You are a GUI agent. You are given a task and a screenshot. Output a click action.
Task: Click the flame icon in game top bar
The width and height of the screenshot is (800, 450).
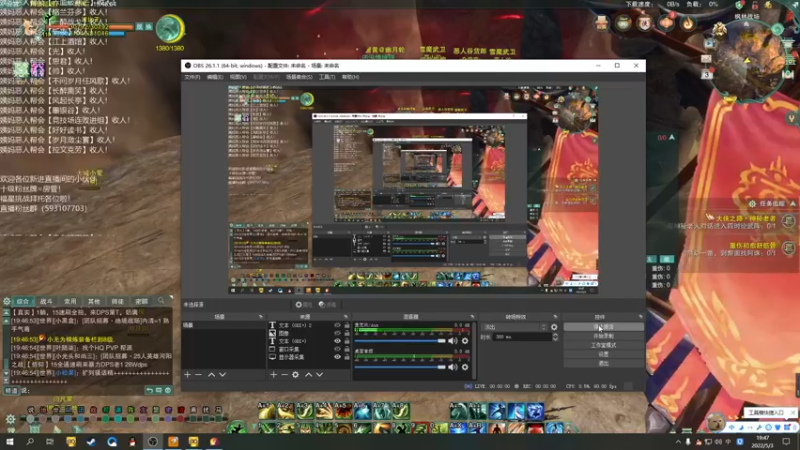pyautogui.click(x=688, y=23)
